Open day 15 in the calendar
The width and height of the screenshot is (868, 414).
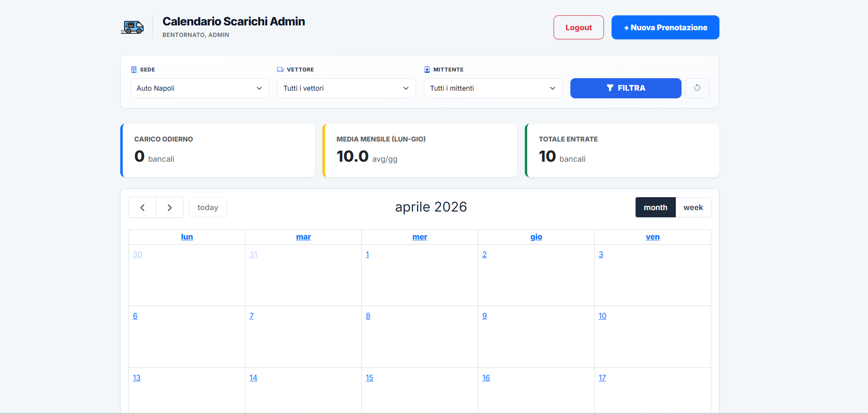click(x=370, y=378)
